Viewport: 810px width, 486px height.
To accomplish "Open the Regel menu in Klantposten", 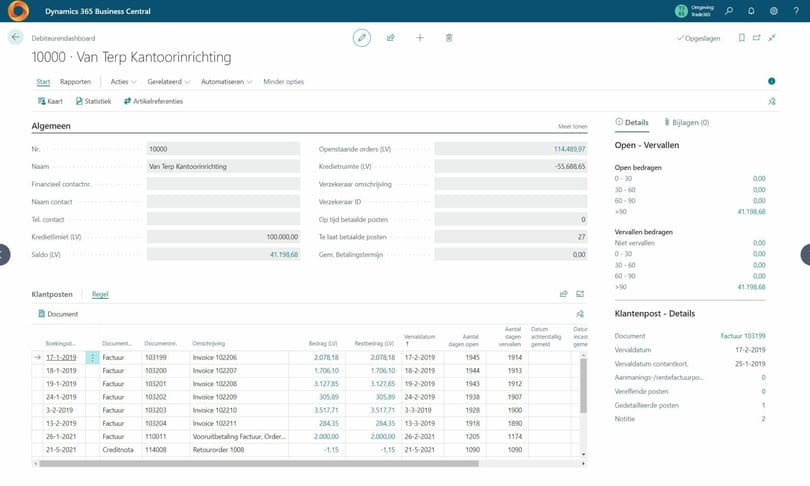I will tap(100, 294).
